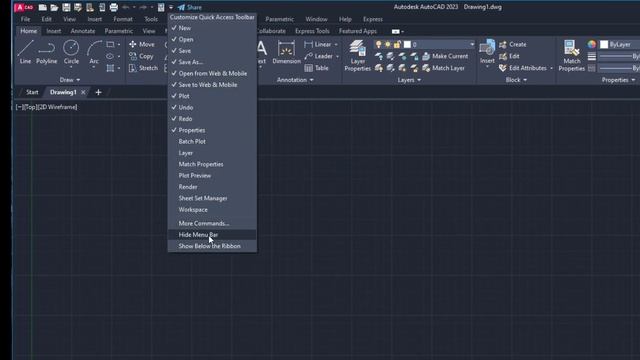The width and height of the screenshot is (640, 360).
Task: Click Make Current layer button
Action: (444, 56)
